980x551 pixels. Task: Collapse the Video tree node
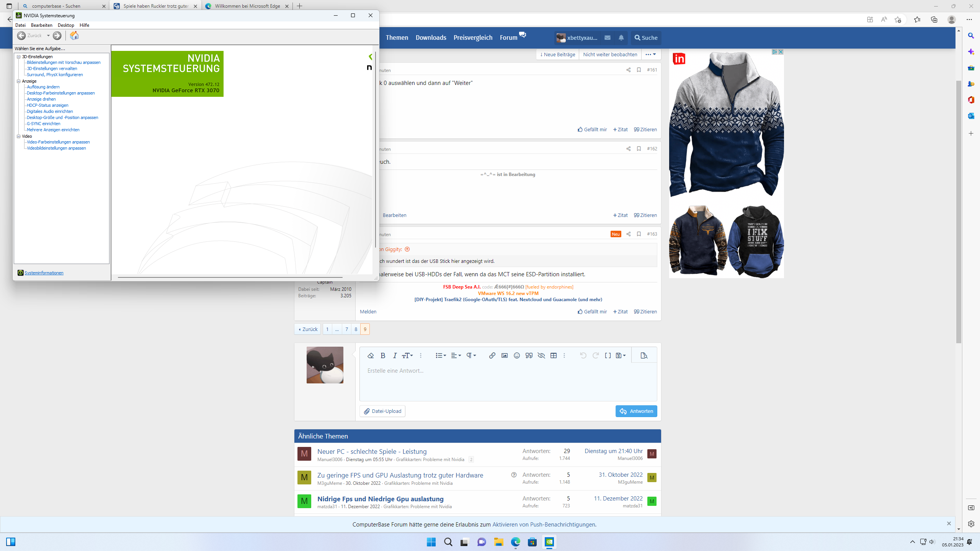click(x=18, y=136)
